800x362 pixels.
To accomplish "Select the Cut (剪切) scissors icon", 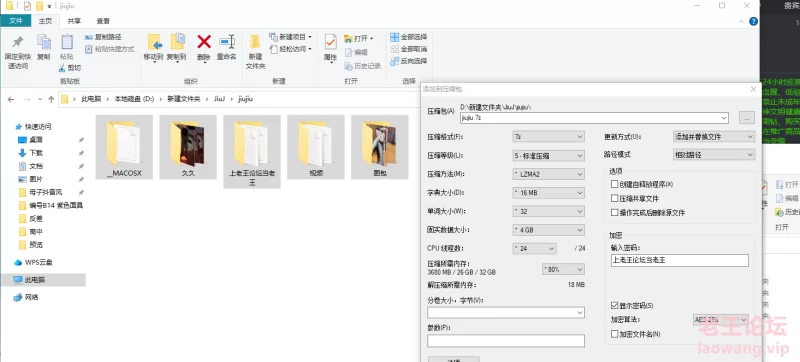I will 62,68.
